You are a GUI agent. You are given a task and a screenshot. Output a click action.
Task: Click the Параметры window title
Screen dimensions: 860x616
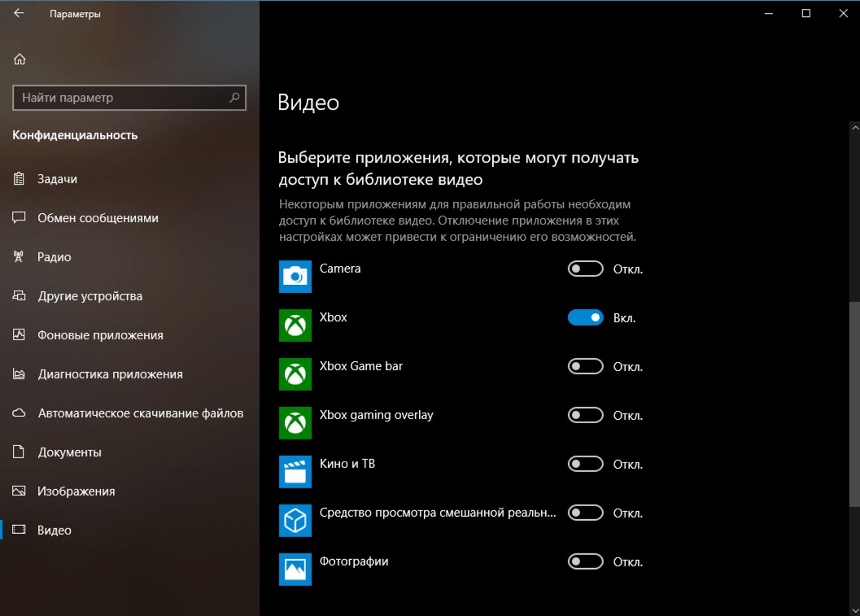pos(75,14)
